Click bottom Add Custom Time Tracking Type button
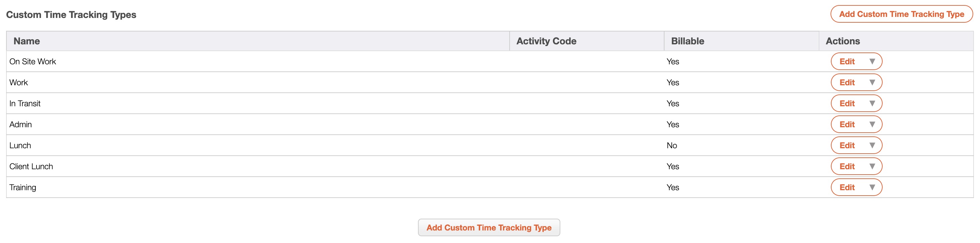980x243 pixels. pos(489,227)
